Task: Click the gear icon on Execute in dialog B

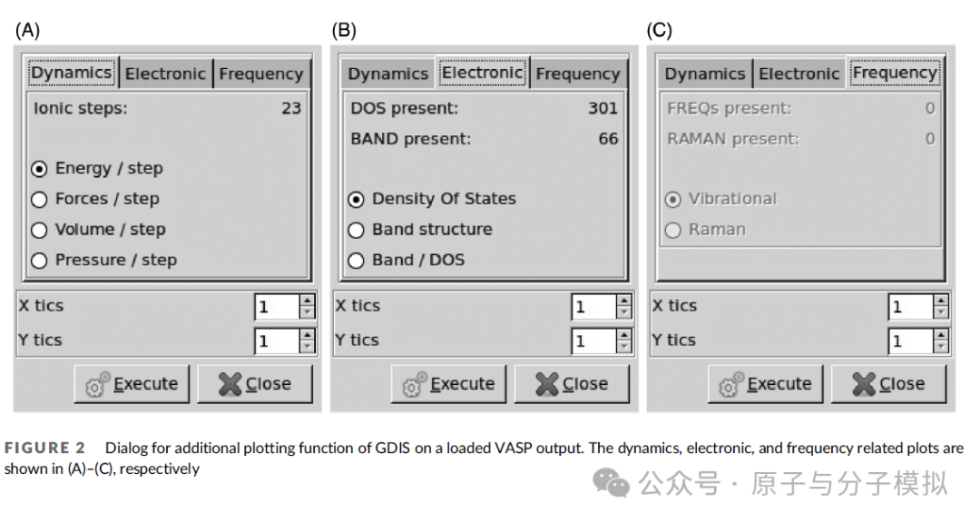Action: tap(414, 385)
